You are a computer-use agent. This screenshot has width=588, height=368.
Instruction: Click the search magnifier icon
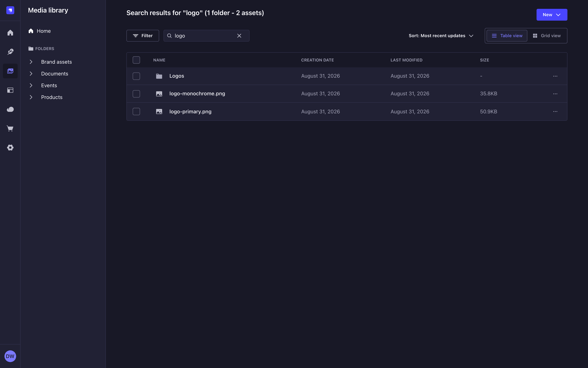point(169,36)
